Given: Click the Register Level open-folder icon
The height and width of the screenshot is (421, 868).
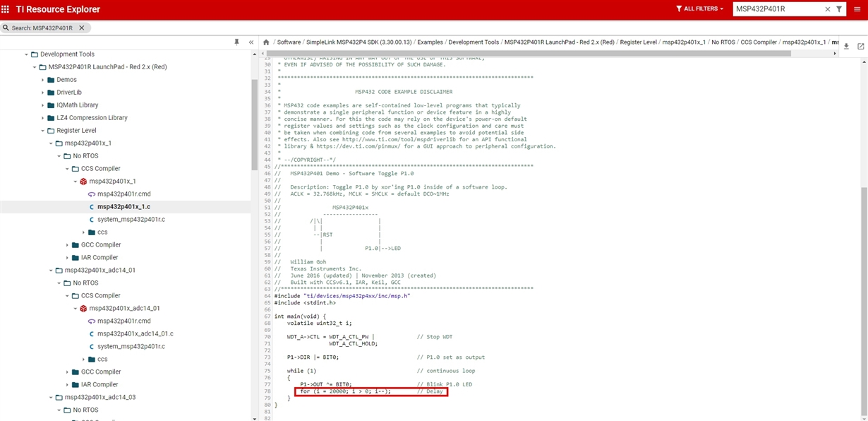Looking at the screenshot, I should tap(51, 131).
